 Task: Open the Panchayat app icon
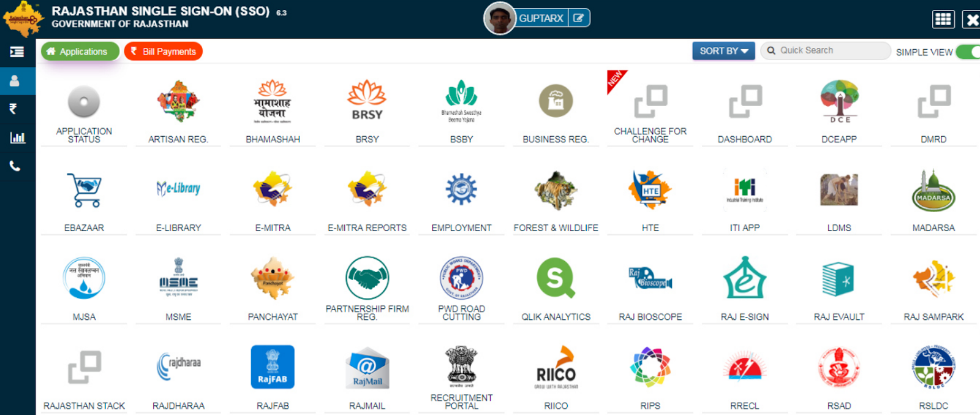click(273, 278)
